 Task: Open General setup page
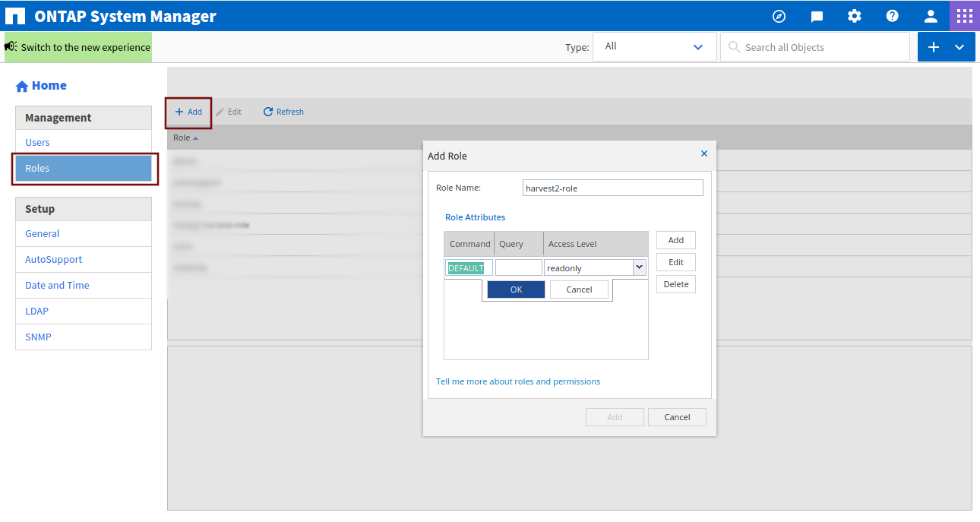[84, 234]
